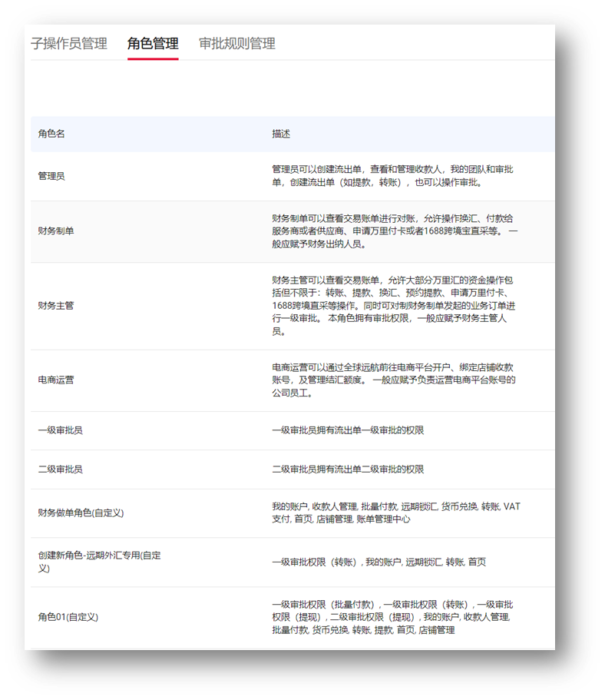Screen dimensions: 605x700
Task: Click the 财务主管 role name
Action: [56, 306]
